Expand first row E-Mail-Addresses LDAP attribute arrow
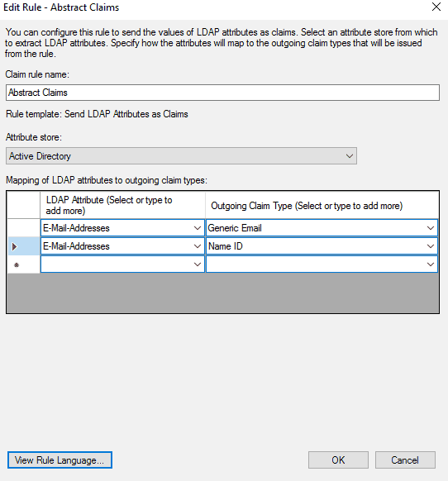This screenshot has width=448, height=481. pos(198,228)
